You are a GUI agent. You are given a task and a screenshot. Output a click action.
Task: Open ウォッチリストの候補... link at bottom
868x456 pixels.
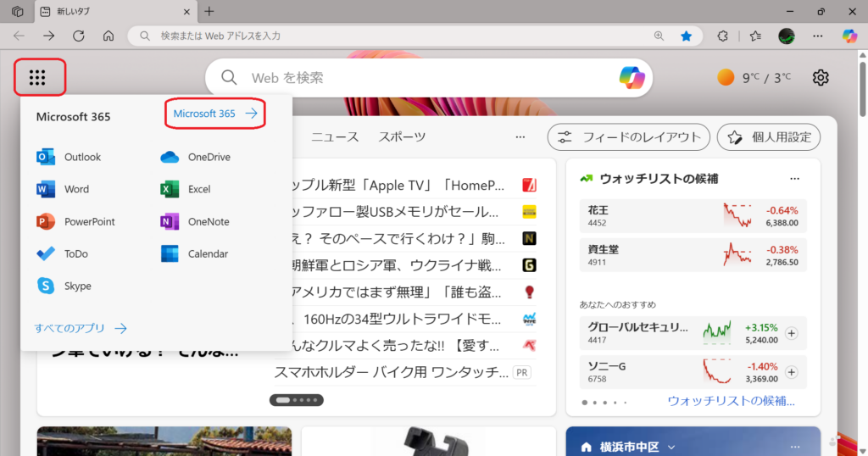[x=732, y=401]
